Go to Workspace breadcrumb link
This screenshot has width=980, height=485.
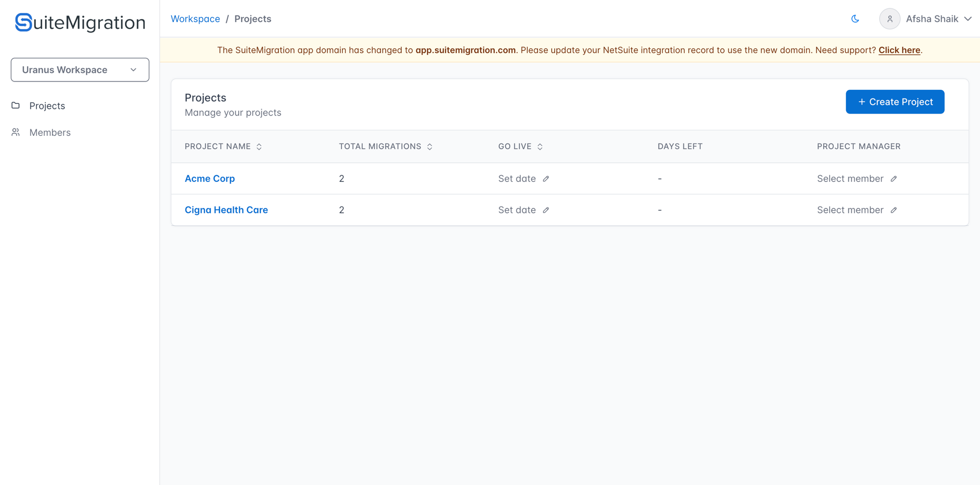pyautogui.click(x=195, y=19)
